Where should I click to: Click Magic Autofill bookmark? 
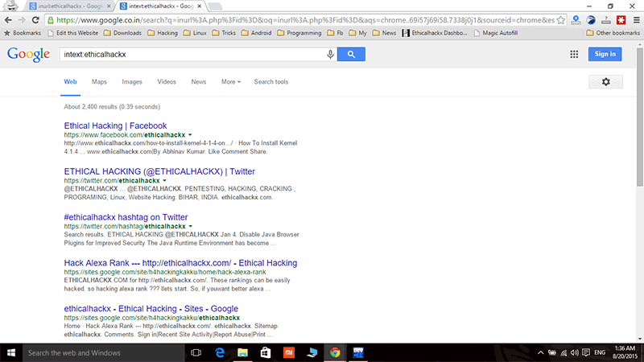[x=496, y=33]
